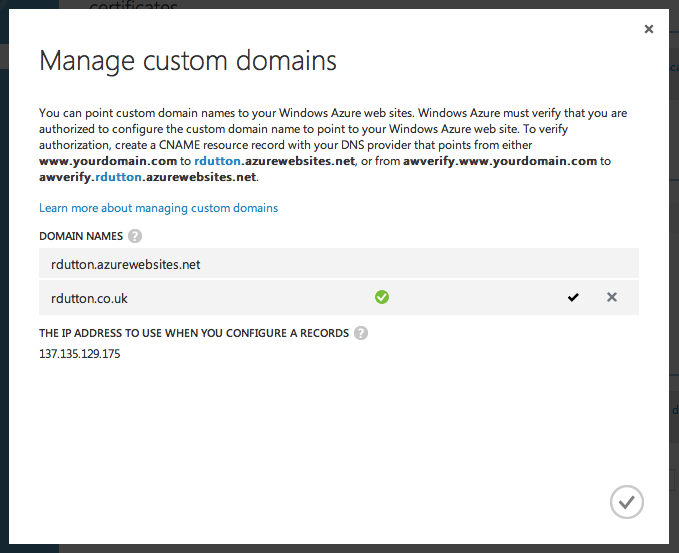Click rdutton in awverify.rdutton.azurewebsites.net
The height and width of the screenshot is (553, 679).
(118, 177)
